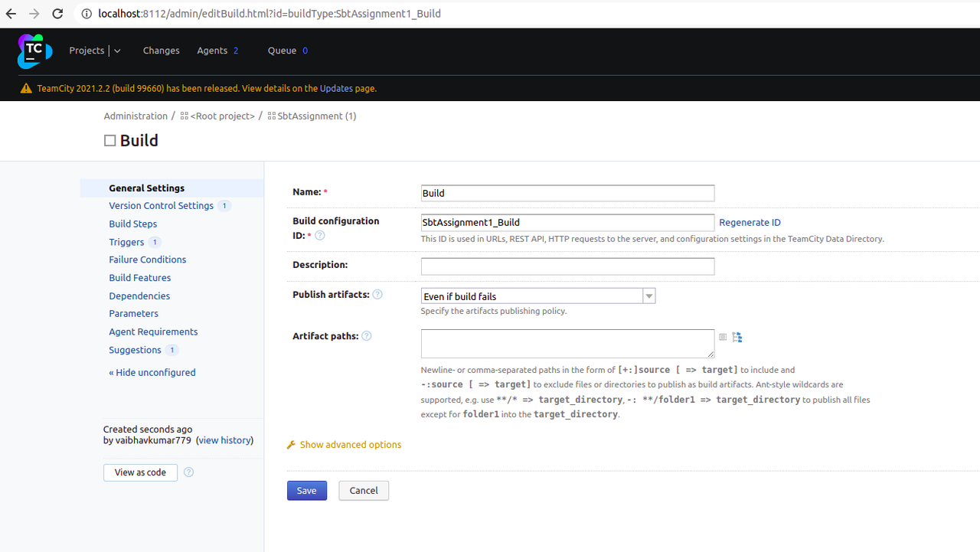980x552 pixels.
Task: Collapse unconfigured settings via Hide unconfigured
Action: 152,372
